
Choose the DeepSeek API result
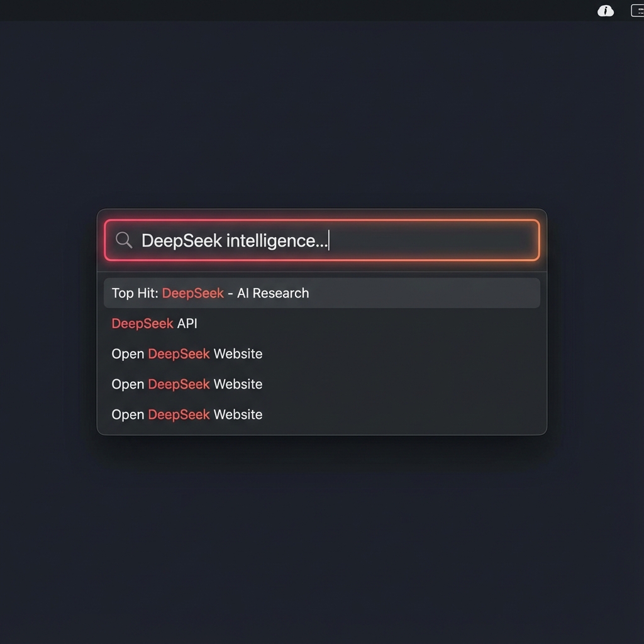coord(155,323)
